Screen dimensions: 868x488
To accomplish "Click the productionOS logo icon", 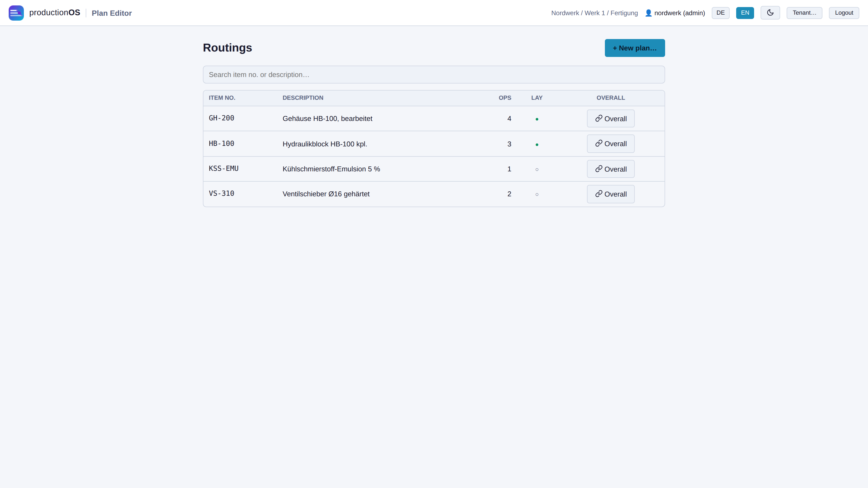I will coord(16,13).
